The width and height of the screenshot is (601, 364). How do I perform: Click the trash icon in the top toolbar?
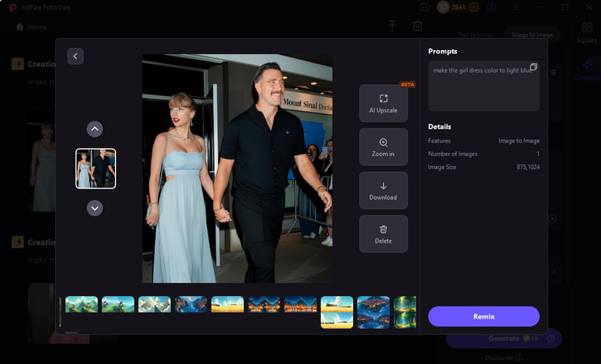coord(418,26)
